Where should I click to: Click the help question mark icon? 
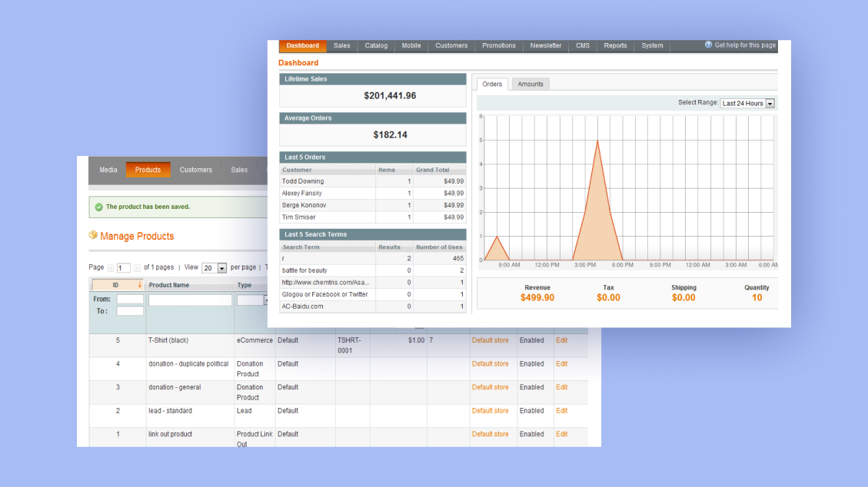click(x=708, y=45)
